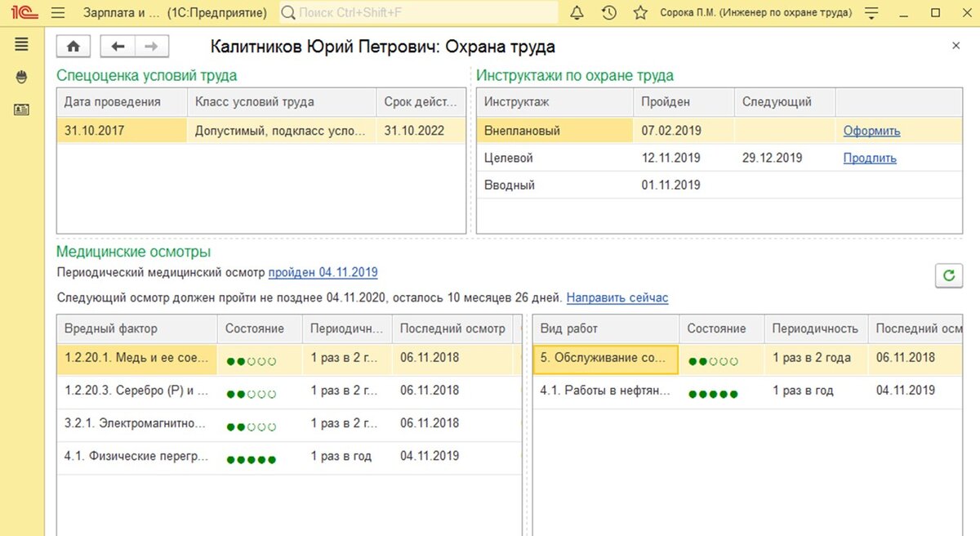Click the Пройден column header
980x536 pixels.
(x=684, y=102)
